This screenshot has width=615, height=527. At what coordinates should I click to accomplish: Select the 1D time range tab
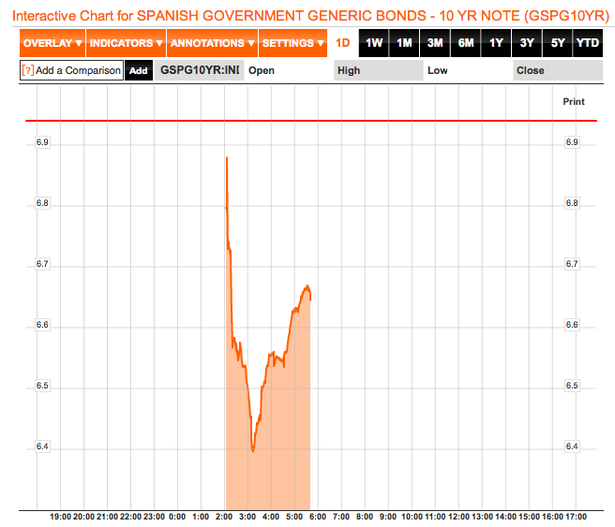click(342, 43)
